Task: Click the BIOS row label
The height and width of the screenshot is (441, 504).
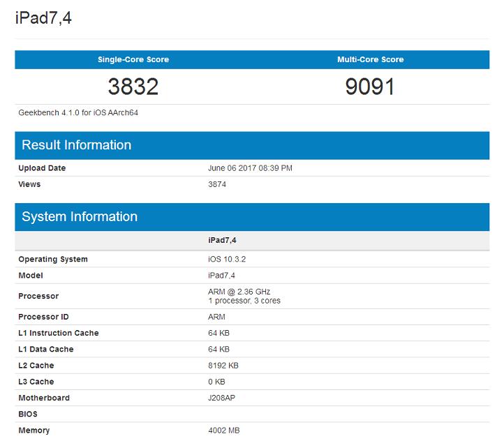Action: pos(28,414)
